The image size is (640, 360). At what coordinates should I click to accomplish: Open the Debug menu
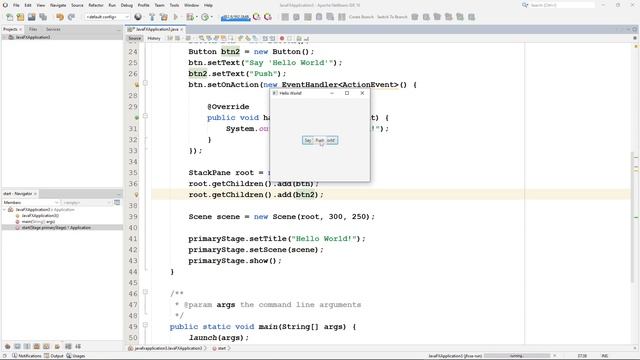pos(127,5)
